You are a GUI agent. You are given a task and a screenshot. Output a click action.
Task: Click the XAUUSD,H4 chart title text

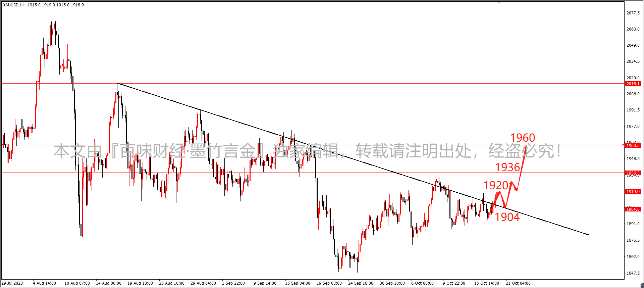click(x=14, y=5)
